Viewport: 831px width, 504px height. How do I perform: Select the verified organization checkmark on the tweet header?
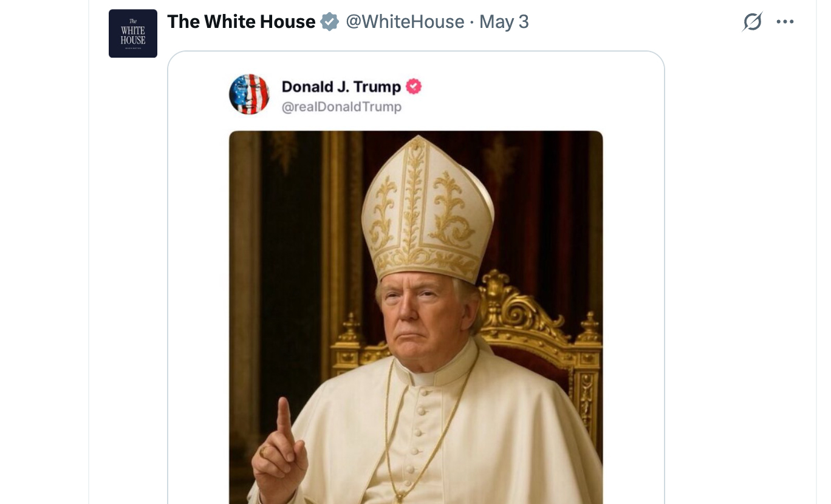coord(329,21)
